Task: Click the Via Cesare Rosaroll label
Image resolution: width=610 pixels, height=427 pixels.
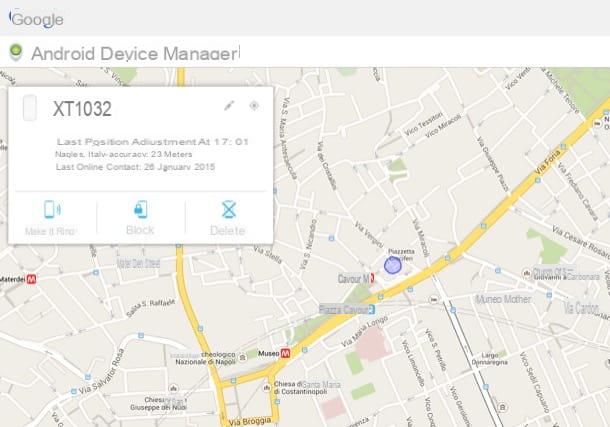Action: [580, 243]
